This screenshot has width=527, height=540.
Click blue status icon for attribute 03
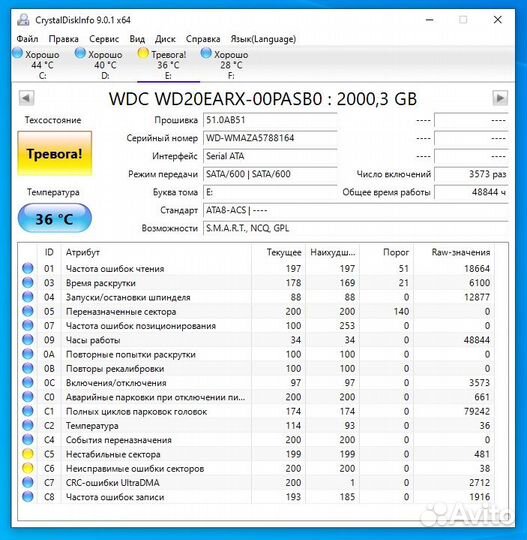point(28,283)
